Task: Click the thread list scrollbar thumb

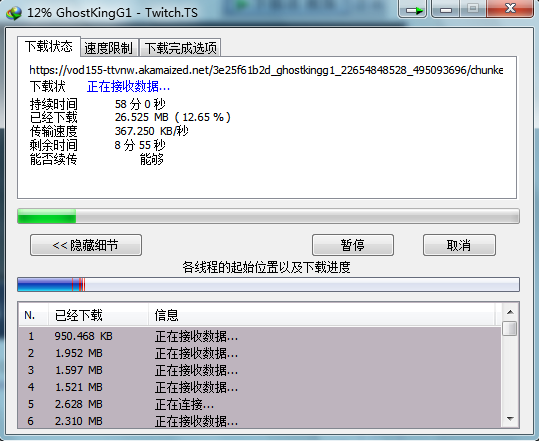Action: pos(509,329)
